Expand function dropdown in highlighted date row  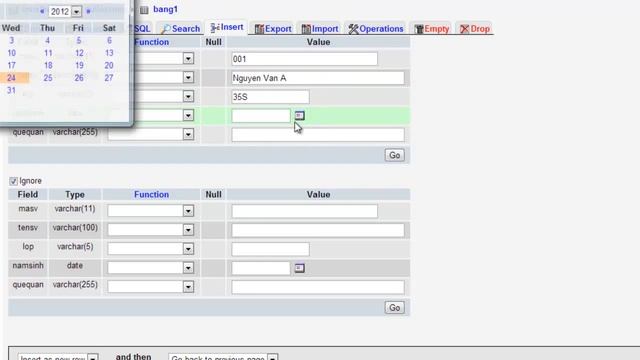tap(188, 116)
